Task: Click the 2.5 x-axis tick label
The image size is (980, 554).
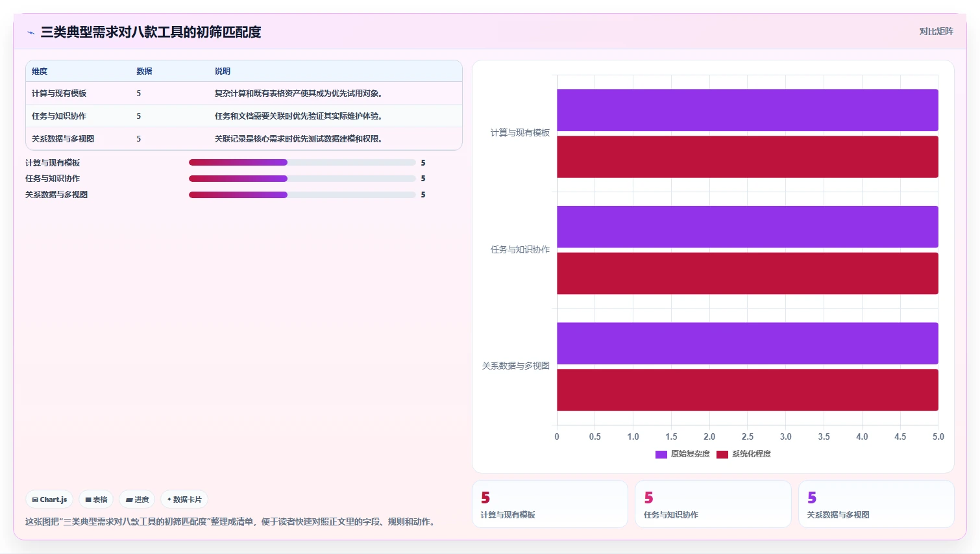Action: [748, 437]
